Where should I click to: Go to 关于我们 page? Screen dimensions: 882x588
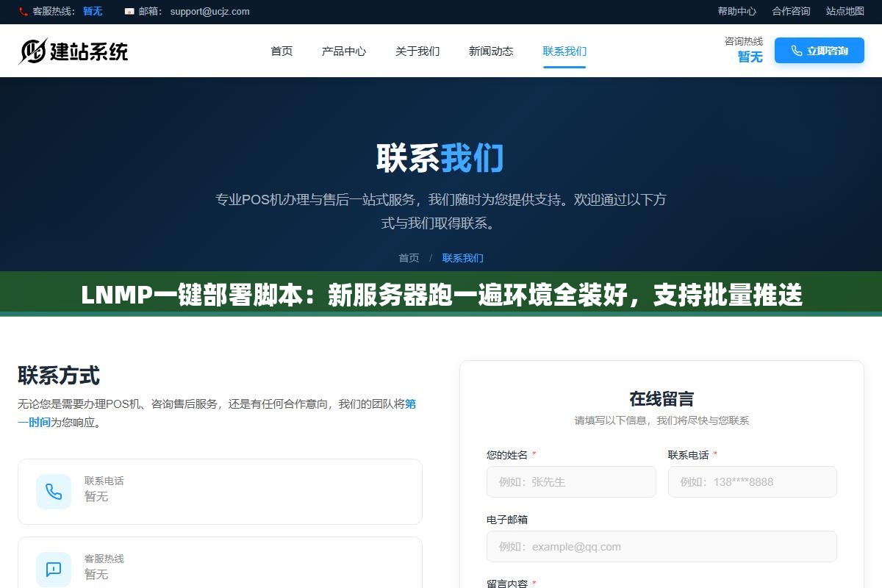click(417, 51)
